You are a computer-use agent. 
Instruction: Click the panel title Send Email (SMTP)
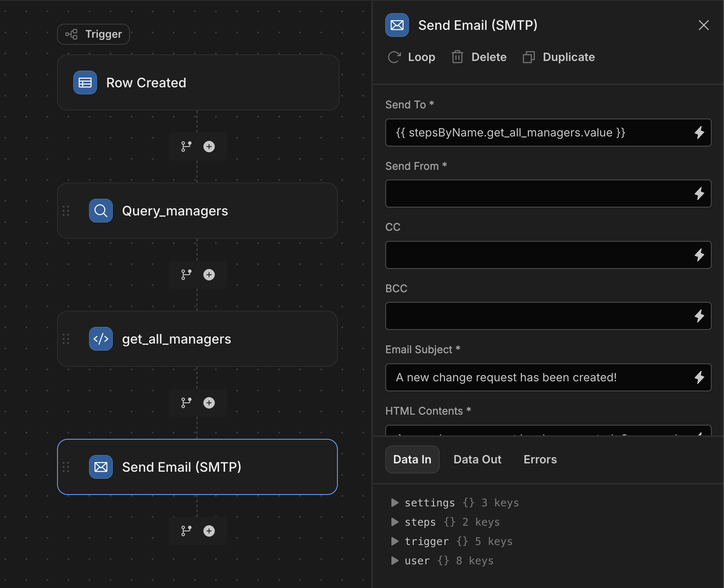tap(478, 25)
